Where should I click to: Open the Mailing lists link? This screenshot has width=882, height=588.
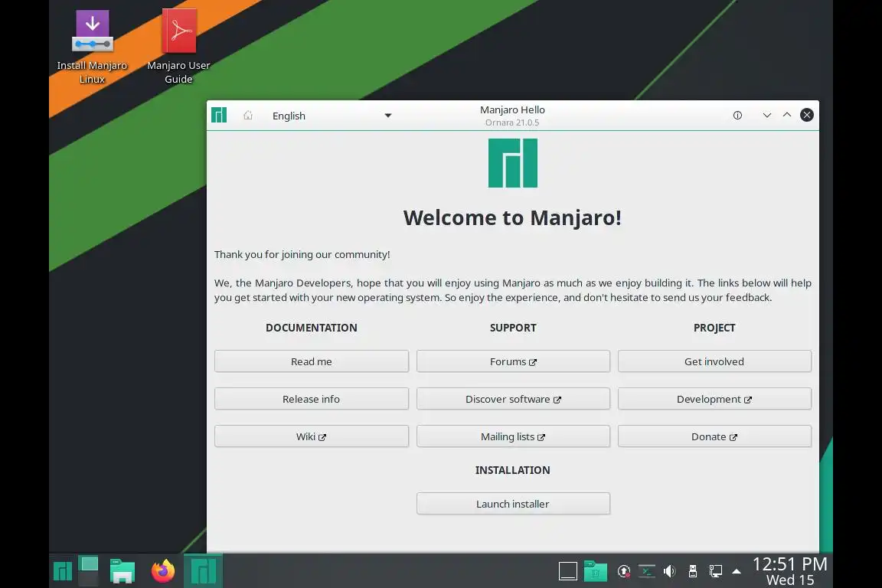pos(513,436)
